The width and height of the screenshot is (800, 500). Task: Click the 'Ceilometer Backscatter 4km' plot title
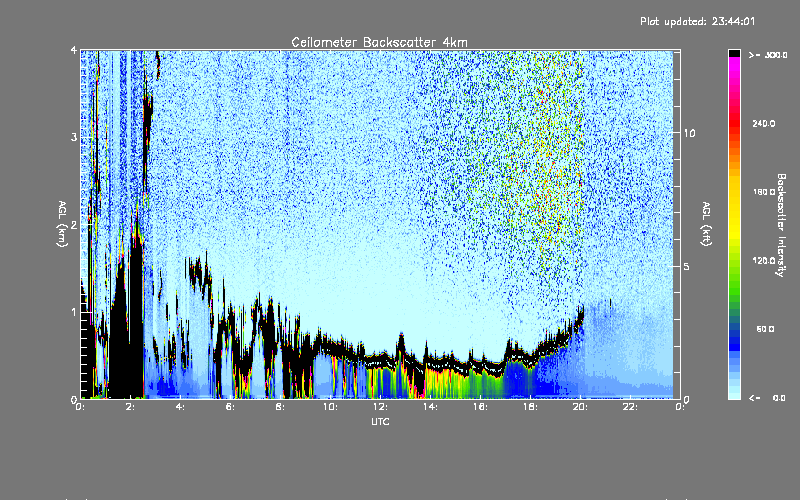379,42
